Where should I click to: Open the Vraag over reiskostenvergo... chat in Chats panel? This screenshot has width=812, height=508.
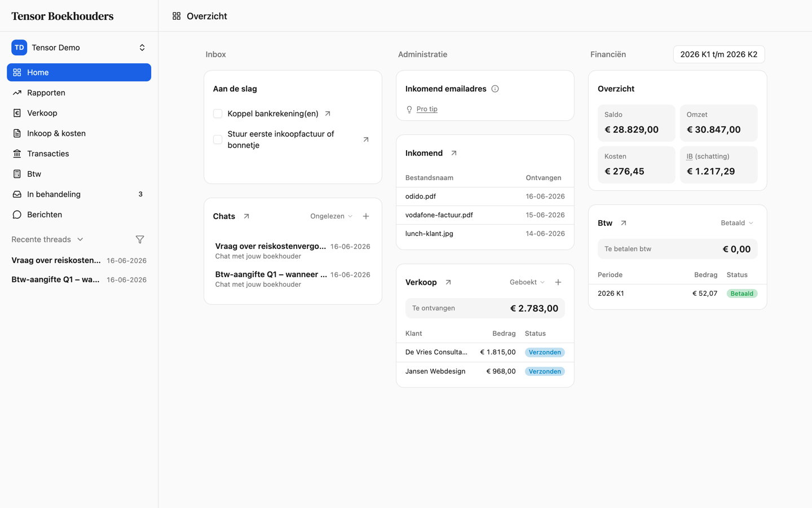293,251
